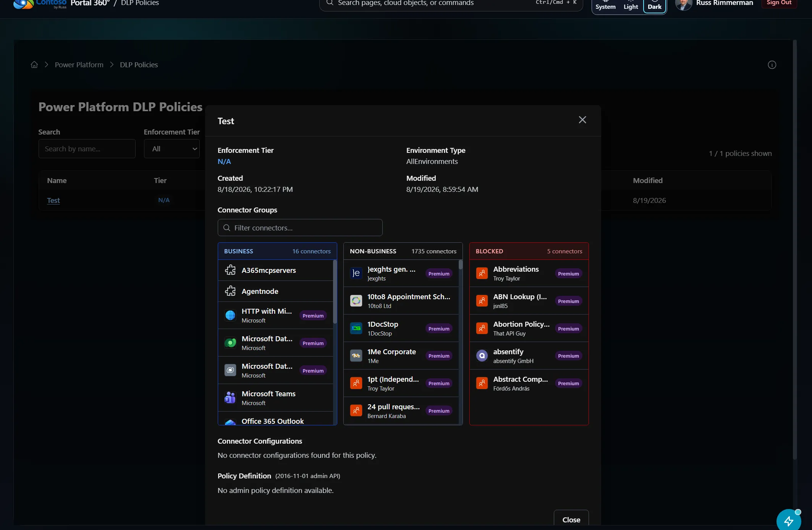Click the Name column header
The width and height of the screenshot is (812, 530).
pos(57,180)
